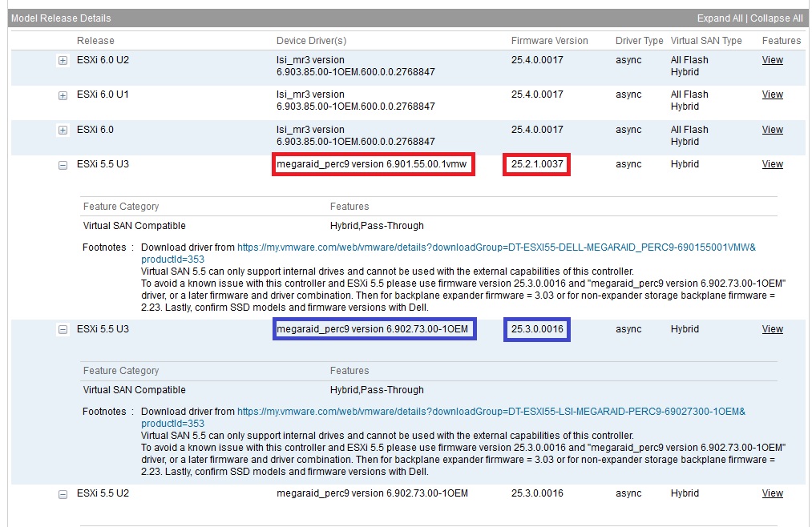The image size is (812, 527).
Task: Collapse ESXi 5.5 U3 row with firmware 25.3.0.0016
Action: 63,329
